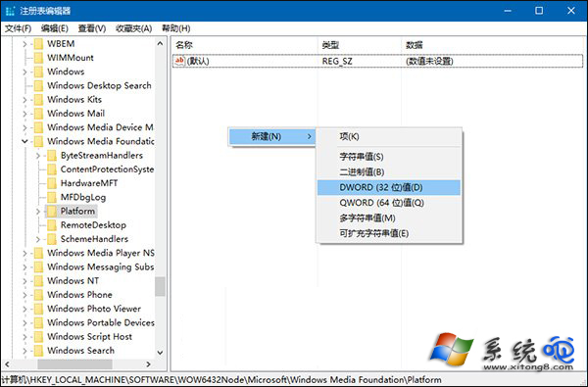Click the Registry Editor app icon in title bar
This screenshot has height=387, width=588.
coord(10,11)
